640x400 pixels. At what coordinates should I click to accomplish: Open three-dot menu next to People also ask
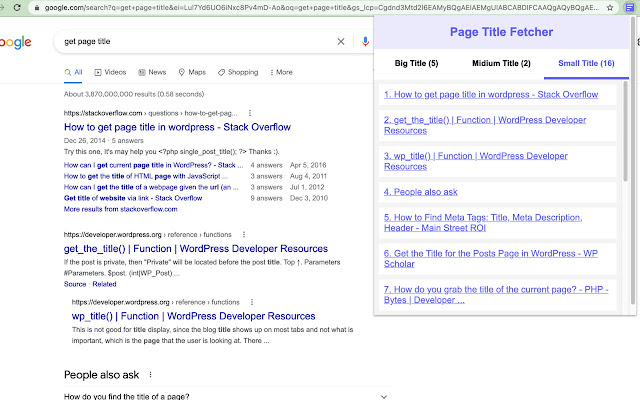151,375
